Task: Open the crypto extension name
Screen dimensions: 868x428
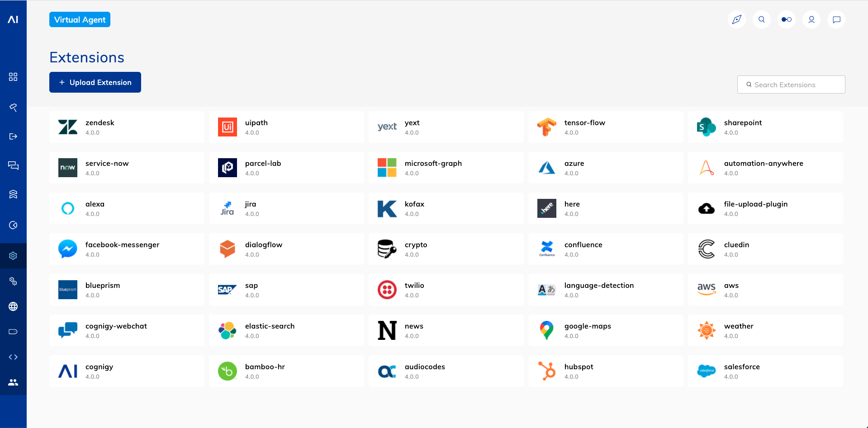Action: (416, 245)
